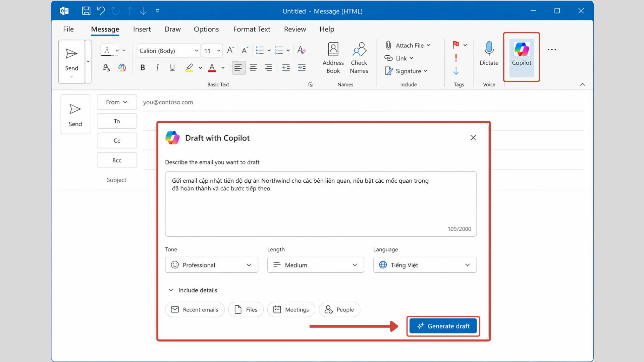Add People to the draft details

339,309
